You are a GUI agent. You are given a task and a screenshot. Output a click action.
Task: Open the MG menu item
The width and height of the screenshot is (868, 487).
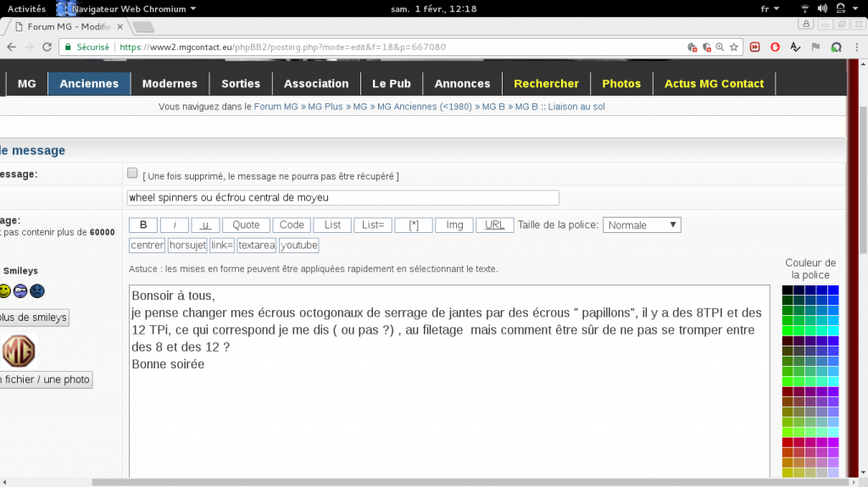pos(26,84)
